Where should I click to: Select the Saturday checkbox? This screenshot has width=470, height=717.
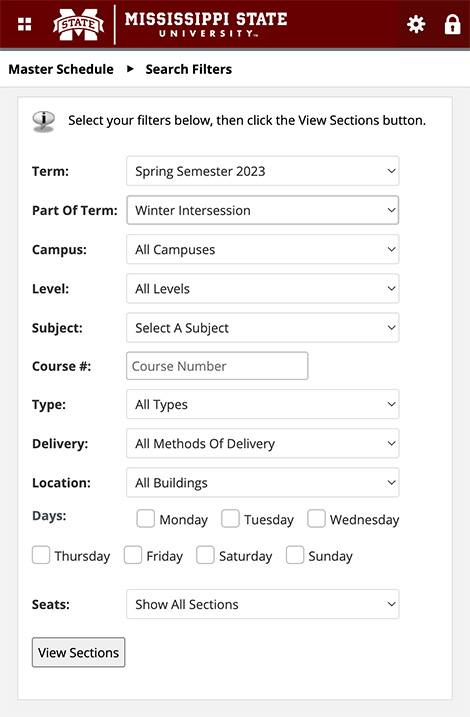pos(205,555)
